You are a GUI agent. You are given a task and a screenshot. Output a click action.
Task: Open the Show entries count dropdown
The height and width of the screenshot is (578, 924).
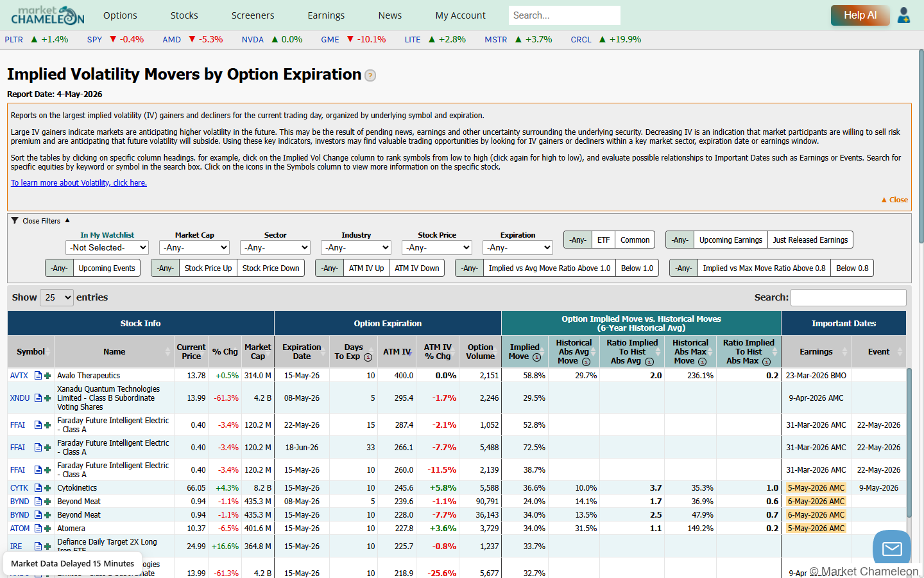click(56, 297)
